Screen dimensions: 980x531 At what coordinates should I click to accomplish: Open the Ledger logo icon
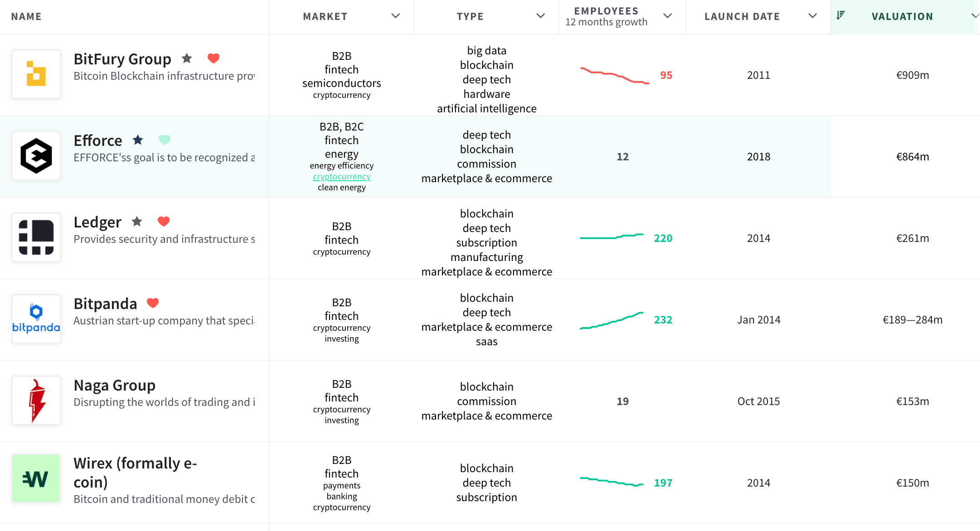pos(36,237)
